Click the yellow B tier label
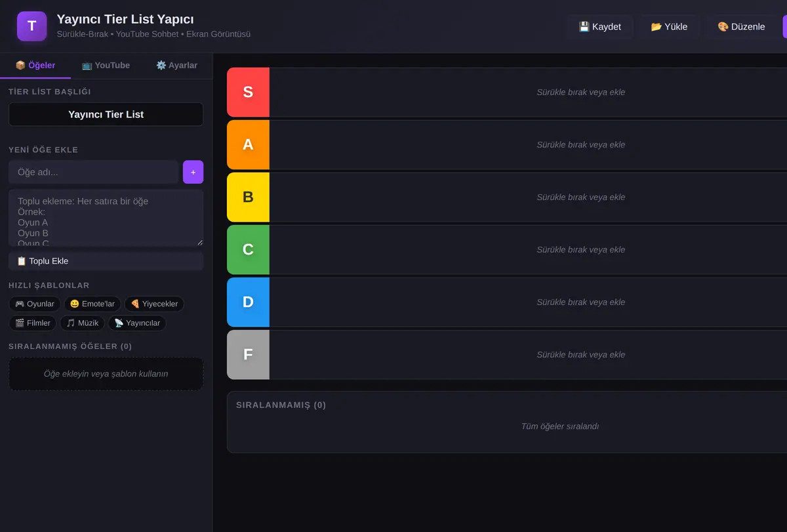787x532 pixels. 248,197
